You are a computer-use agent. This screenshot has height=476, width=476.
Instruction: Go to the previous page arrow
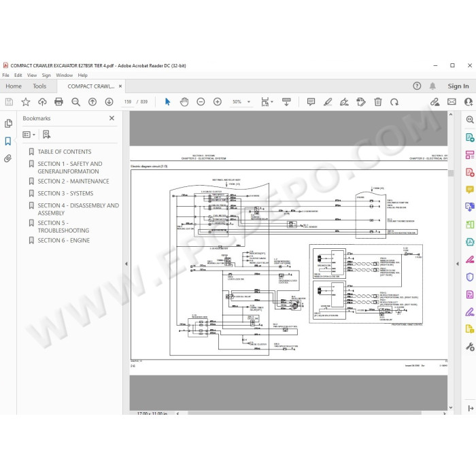pos(92,102)
